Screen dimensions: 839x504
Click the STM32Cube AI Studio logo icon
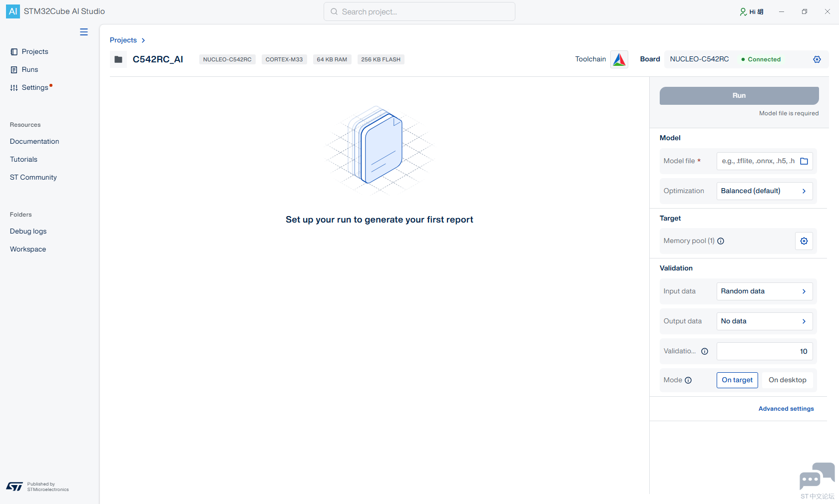pyautogui.click(x=13, y=11)
